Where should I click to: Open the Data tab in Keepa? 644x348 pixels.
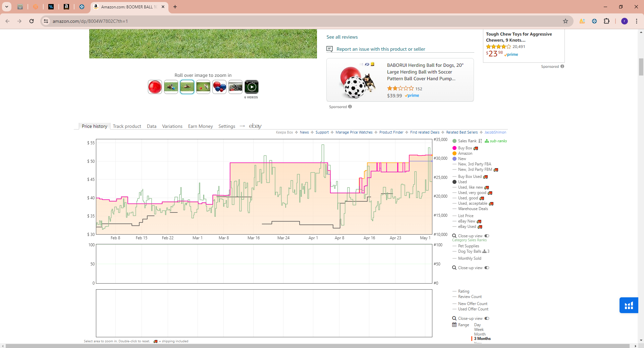152,126
